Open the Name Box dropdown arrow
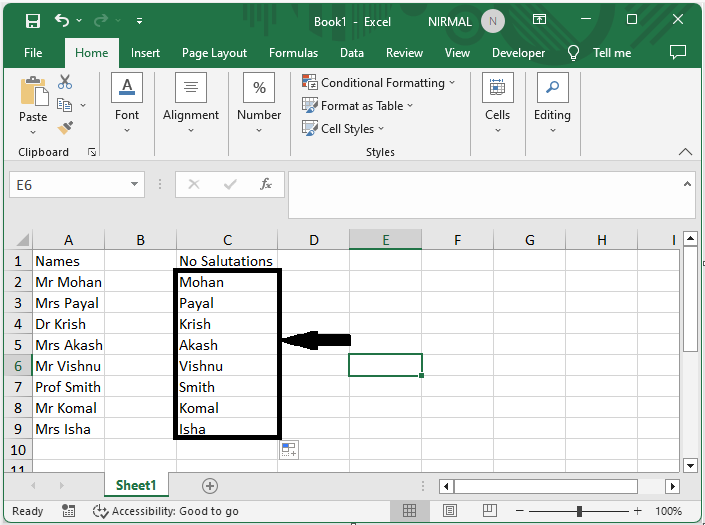705x525 pixels. 135,185
